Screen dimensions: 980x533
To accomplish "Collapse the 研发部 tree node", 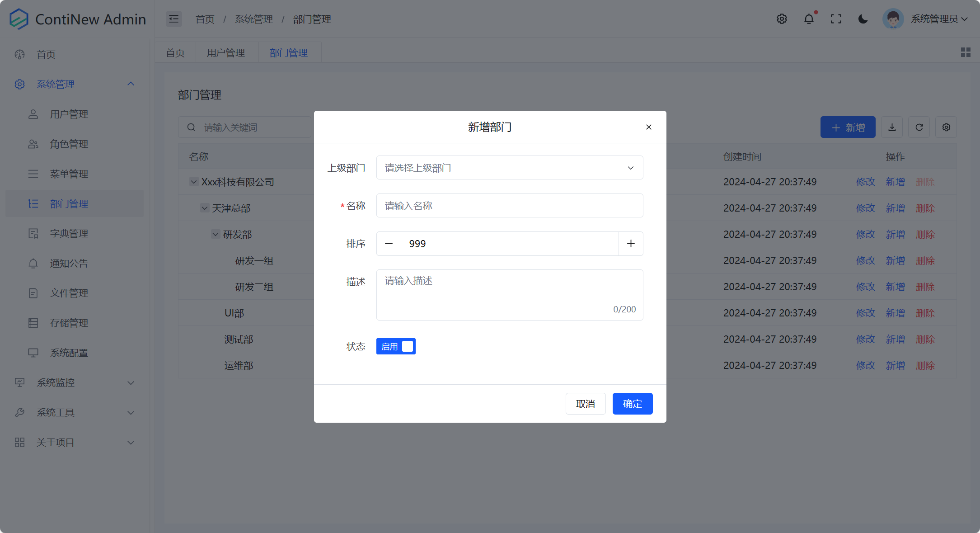I will pyautogui.click(x=216, y=234).
